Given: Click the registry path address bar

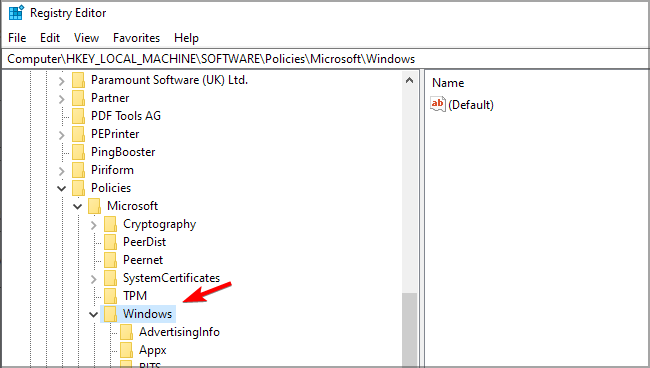Looking at the screenshot, I should (325, 59).
